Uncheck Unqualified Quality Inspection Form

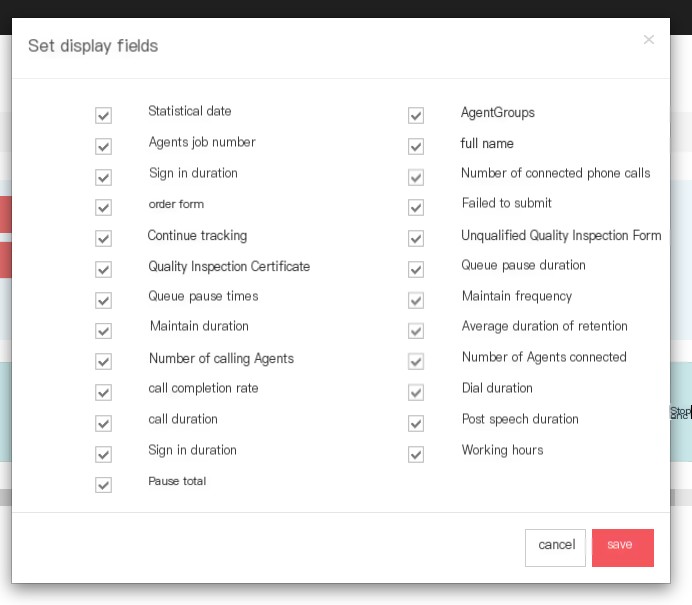(x=416, y=239)
